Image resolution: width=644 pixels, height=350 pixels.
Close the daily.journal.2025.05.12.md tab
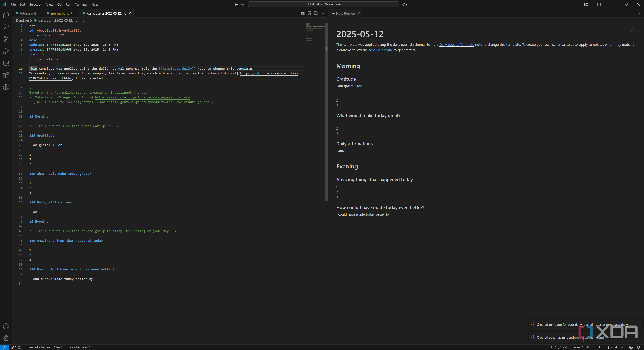point(130,13)
